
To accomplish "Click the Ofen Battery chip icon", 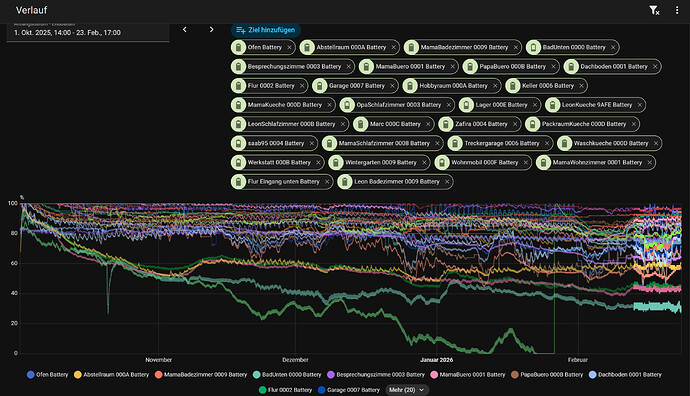I will [239, 47].
